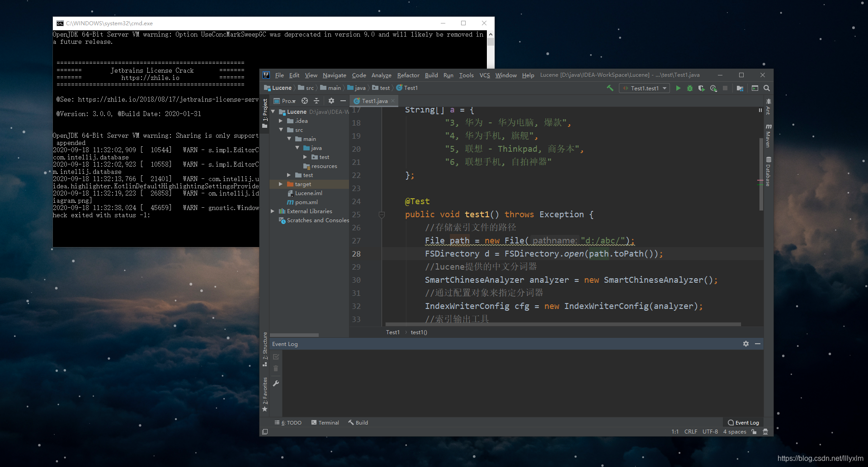This screenshot has height=467, width=868.
Task: Collapse the src folder arrow
Action: pos(281,130)
